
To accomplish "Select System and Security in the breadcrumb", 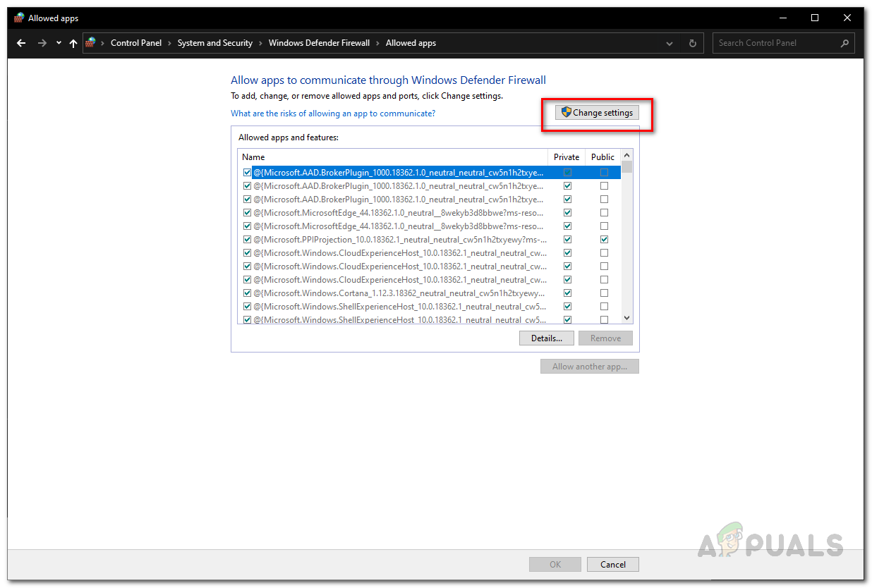I will [x=214, y=43].
